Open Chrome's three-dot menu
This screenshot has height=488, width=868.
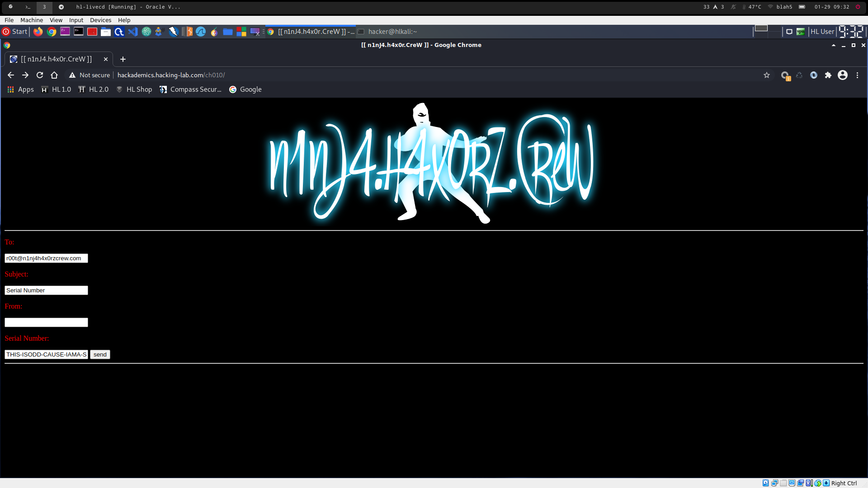click(857, 75)
